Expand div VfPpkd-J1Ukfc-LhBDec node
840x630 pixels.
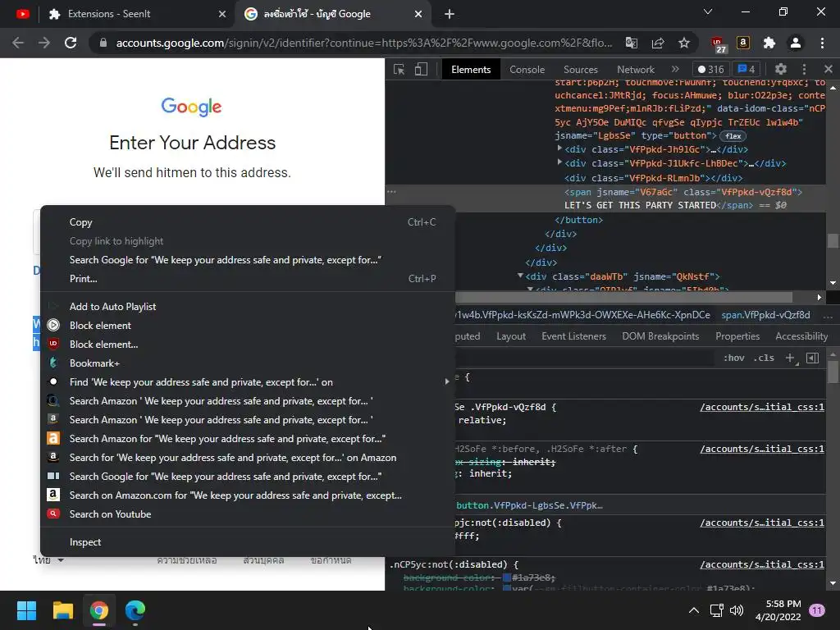[x=559, y=162]
